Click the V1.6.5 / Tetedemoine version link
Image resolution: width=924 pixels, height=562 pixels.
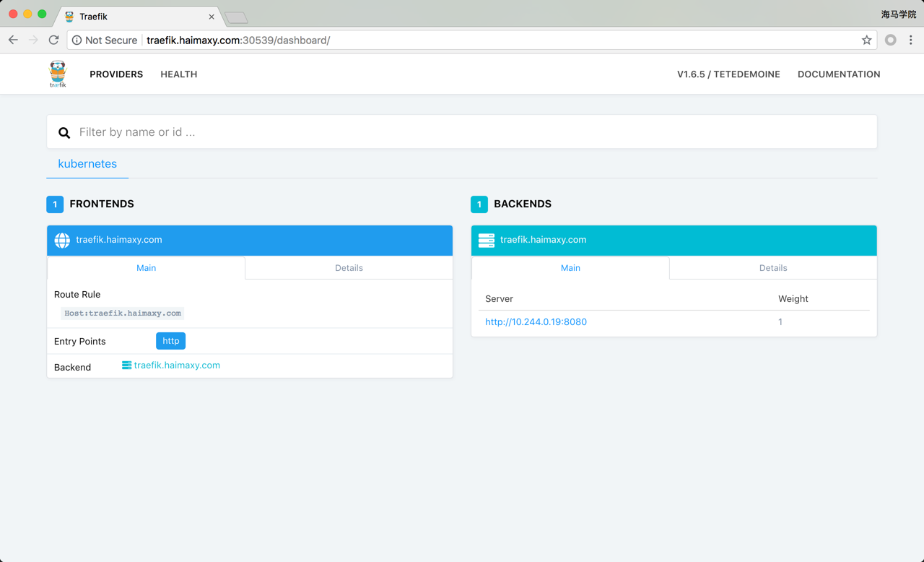728,74
